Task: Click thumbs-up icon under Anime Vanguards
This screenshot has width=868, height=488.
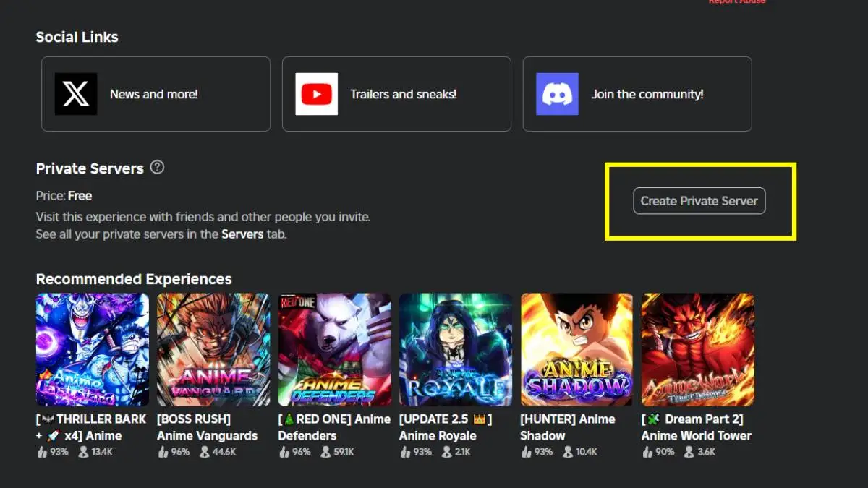Action: [163, 452]
